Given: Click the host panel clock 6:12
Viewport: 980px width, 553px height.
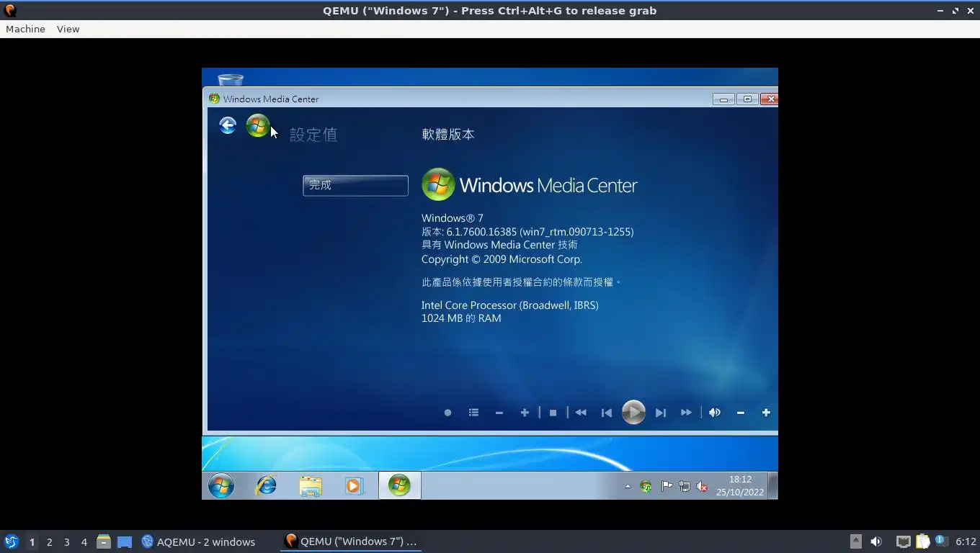Looking at the screenshot, I should (966, 541).
